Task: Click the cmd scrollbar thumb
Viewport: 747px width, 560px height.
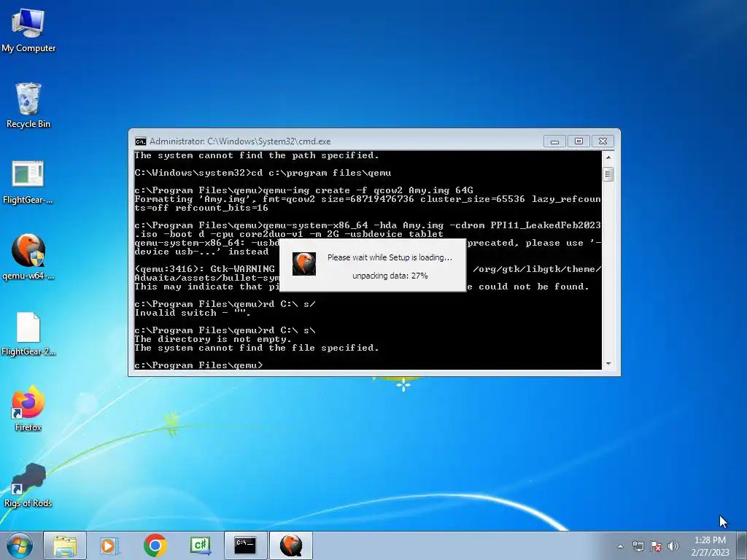Action: pyautogui.click(x=608, y=174)
